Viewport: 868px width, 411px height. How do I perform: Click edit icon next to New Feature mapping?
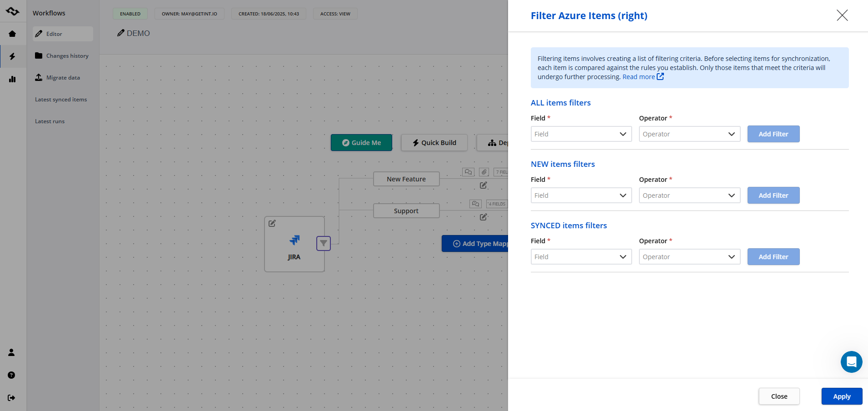[484, 185]
